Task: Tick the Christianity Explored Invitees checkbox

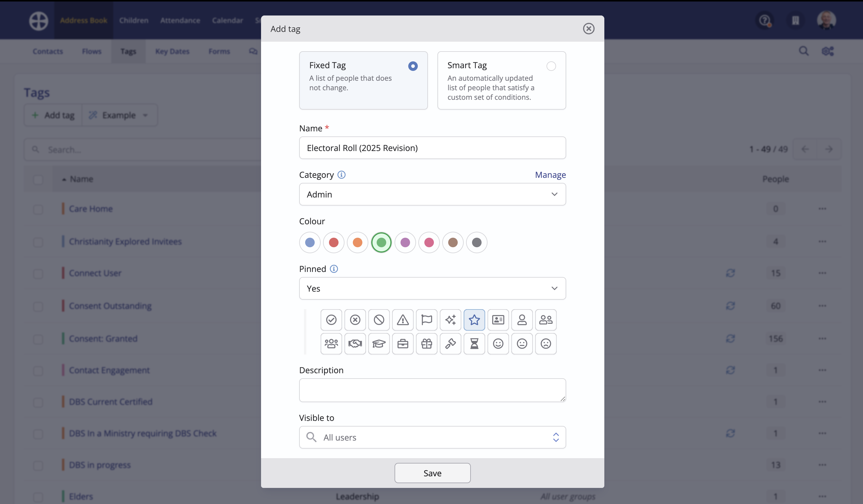Action: pyautogui.click(x=38, y=242)
